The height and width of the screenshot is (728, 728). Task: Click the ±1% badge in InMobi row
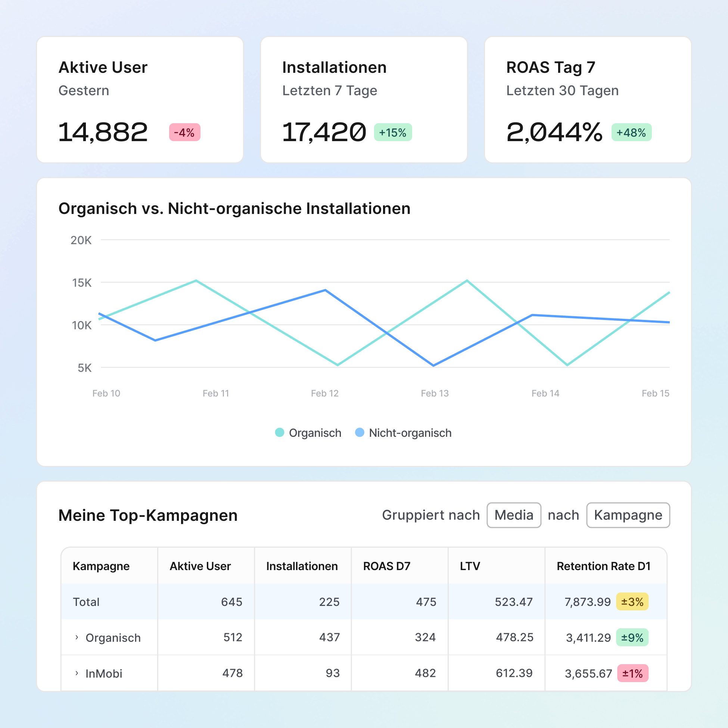(x=632, y=673)
